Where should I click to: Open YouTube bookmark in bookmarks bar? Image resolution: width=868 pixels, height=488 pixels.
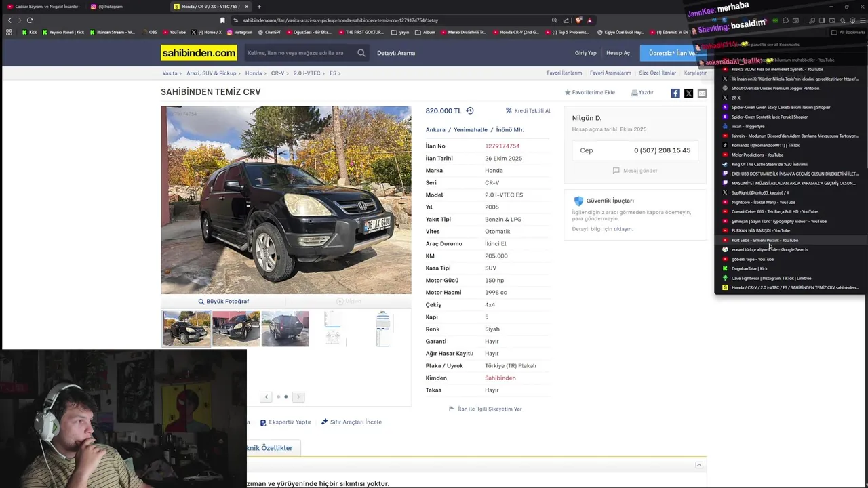point(174,32)
